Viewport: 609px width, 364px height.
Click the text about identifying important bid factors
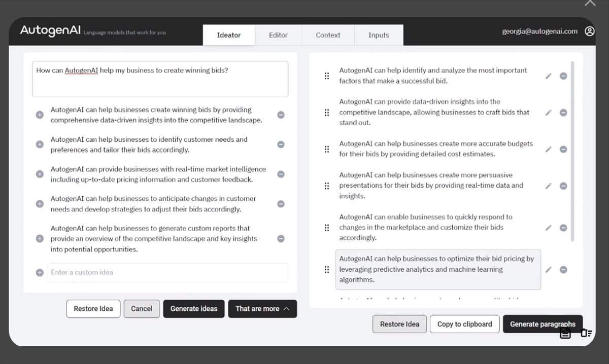(x=433, y=76)
